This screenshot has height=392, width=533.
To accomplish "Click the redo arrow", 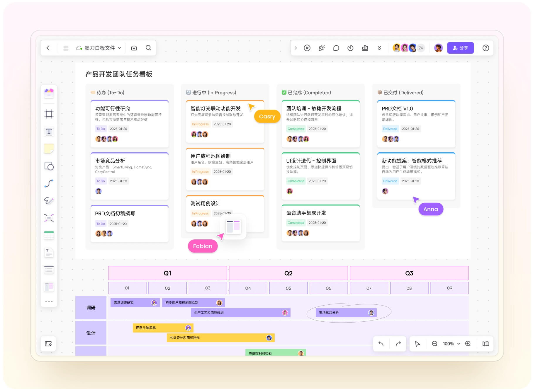I will 398,344.
